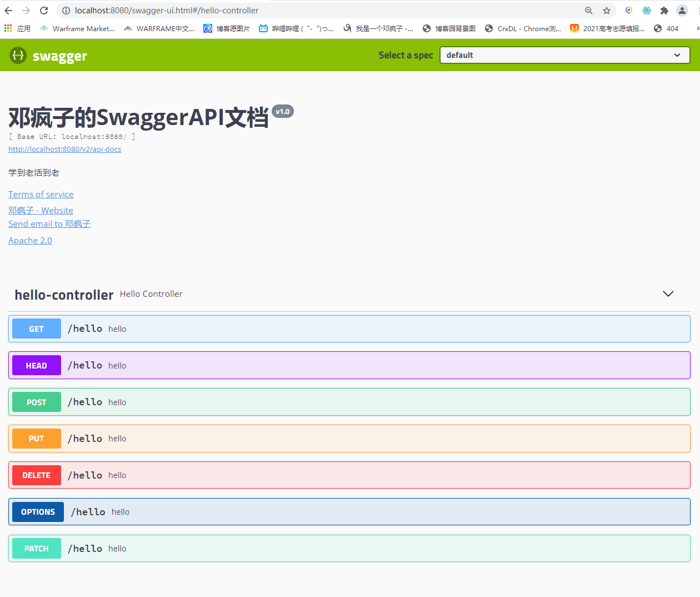Image resolution: width=700 pixels, height=597 pixels.
Task: View site information for localhost
Action: (66, 11)
